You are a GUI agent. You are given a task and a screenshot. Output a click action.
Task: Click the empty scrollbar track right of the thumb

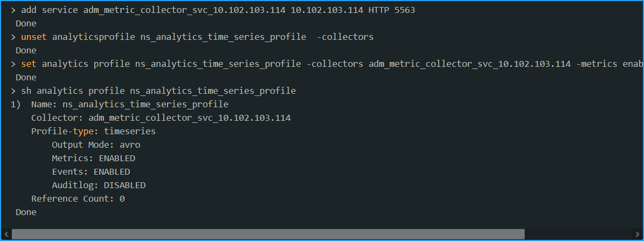click(x=578, y=234)
